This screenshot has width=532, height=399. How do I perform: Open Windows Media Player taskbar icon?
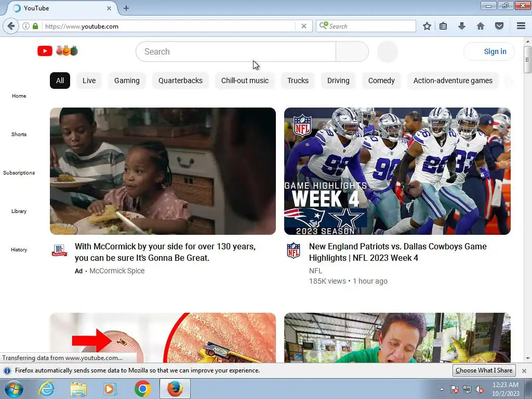pyautogui.click(x=110, y=389)
